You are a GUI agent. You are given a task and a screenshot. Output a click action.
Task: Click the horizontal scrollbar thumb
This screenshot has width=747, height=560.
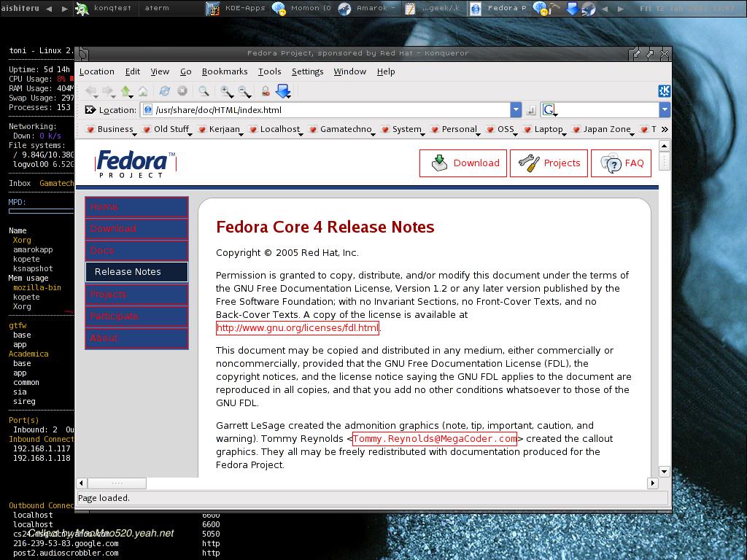click(x=117, y=483)
